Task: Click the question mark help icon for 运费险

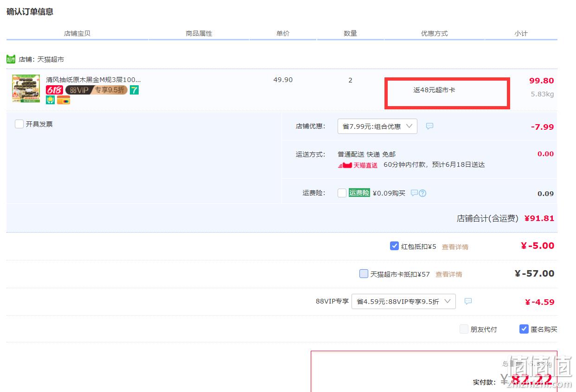Action: [422, 193]
